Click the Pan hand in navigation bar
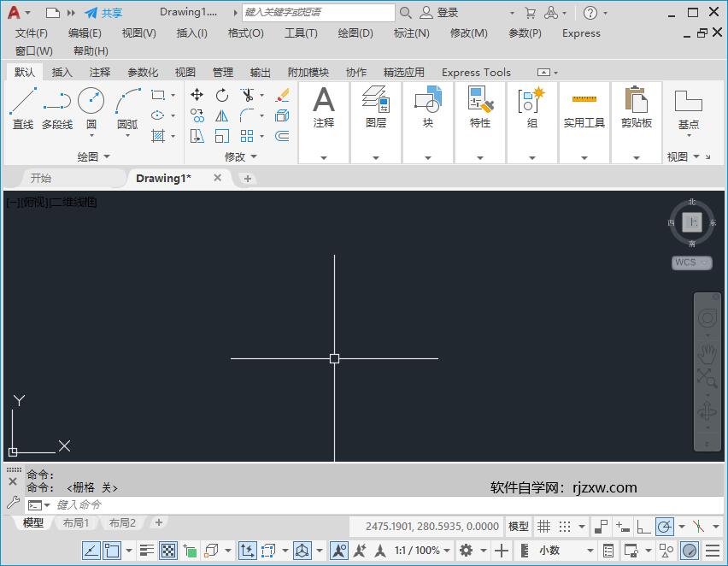 707,354
